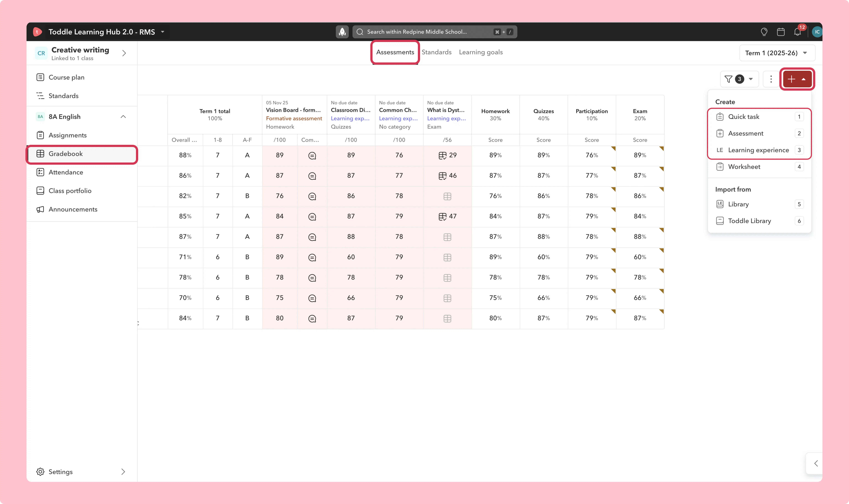Open the Term 1 (2025-26) dropdown
The image size is (849, 504).
coord(777,53)
